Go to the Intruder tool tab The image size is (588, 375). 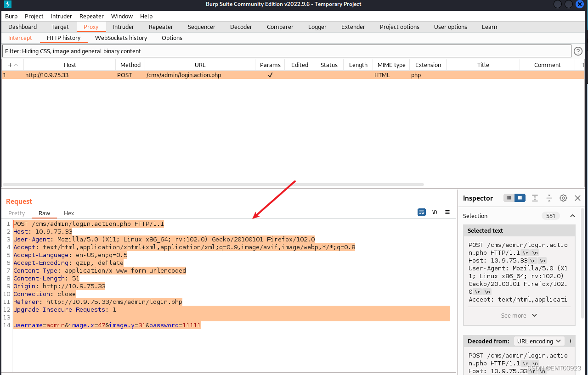(x=124, y=27)
